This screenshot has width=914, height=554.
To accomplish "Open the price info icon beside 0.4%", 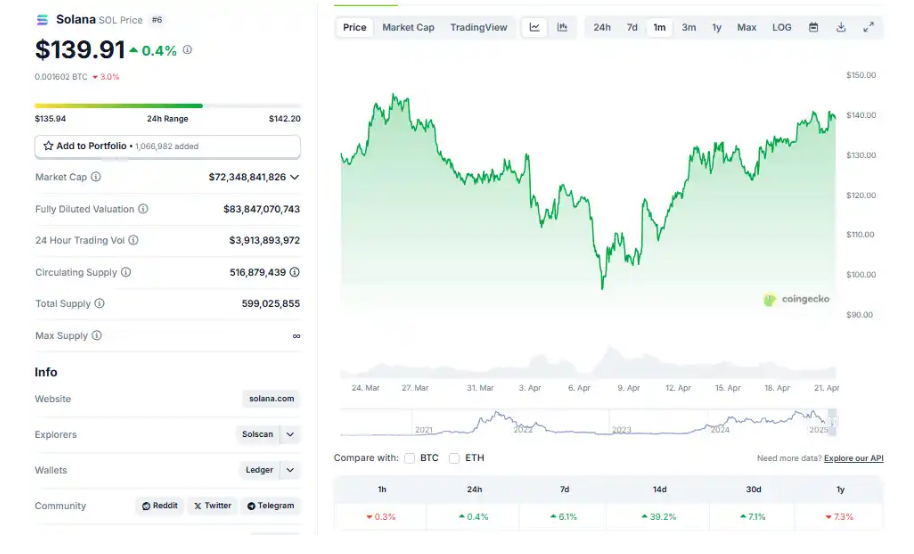I will click(x=187, y=50).
